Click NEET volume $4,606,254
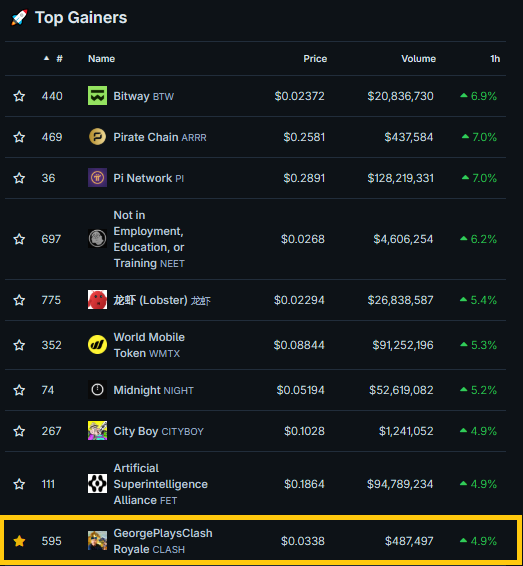 (x=403, y=239)
